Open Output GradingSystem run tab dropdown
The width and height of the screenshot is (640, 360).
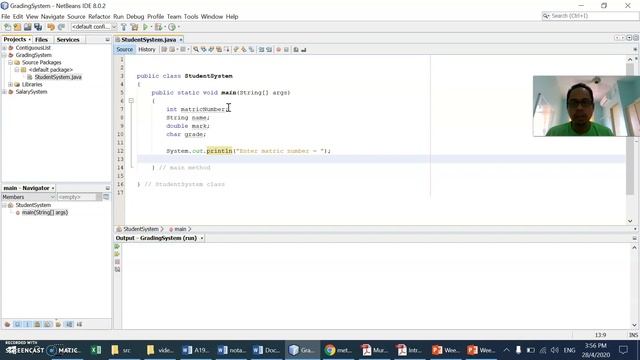(x=202, y=238)
